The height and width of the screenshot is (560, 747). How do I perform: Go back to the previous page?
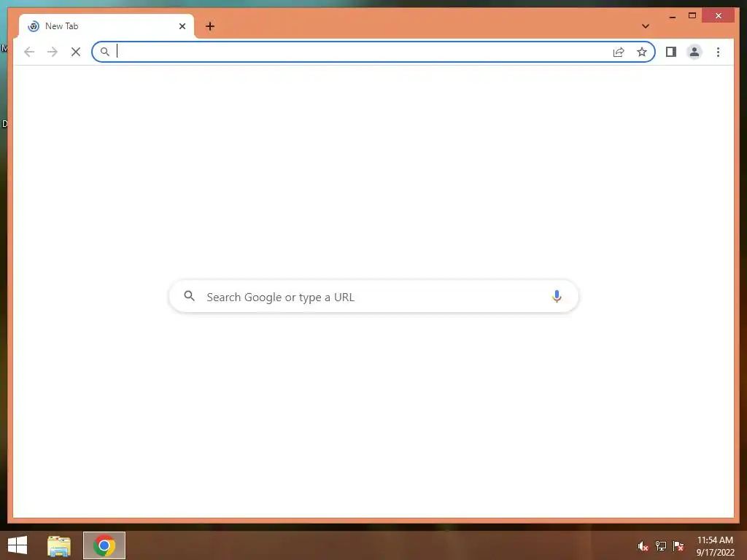(x=29, y=52)
